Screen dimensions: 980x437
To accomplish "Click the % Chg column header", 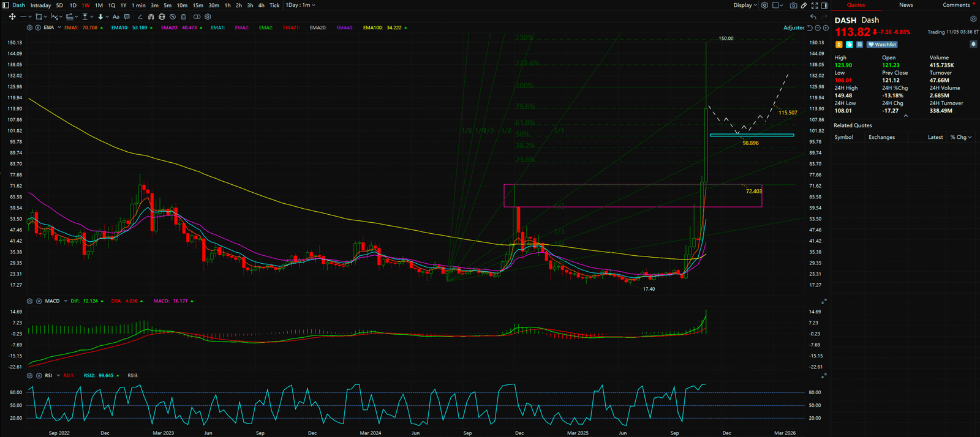I will [960, 137].
